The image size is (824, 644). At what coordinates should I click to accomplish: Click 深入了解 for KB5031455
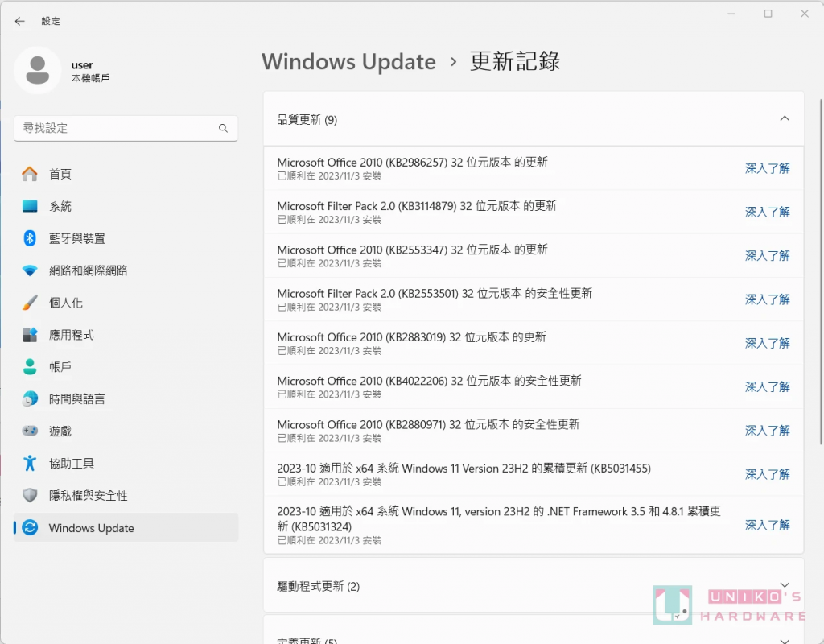767,474
